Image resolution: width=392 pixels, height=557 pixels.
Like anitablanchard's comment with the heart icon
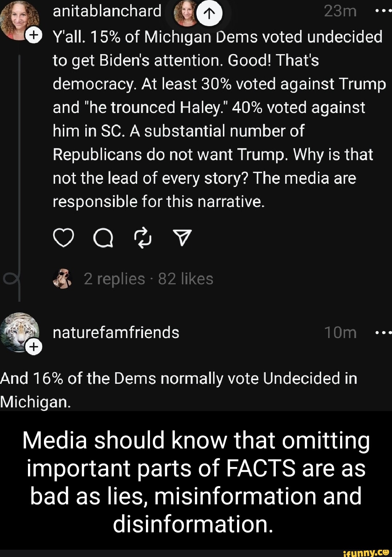pyautogui.click(x=64, y=237)
